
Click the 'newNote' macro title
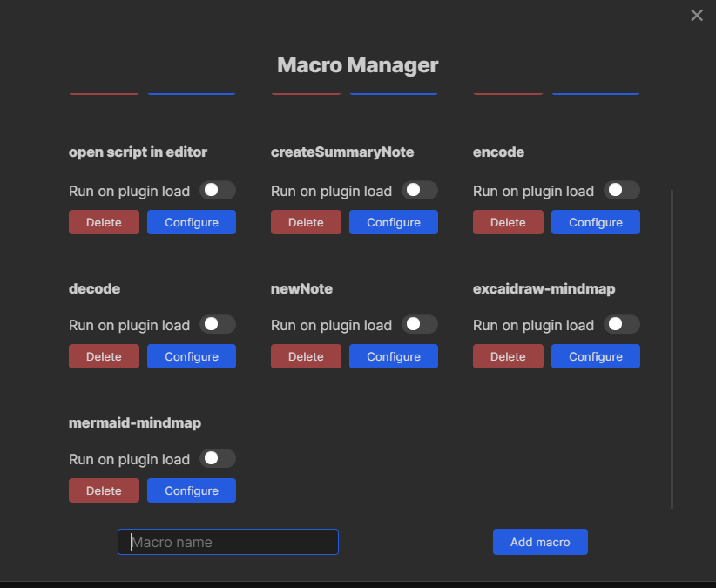click(x=302, y=289)
